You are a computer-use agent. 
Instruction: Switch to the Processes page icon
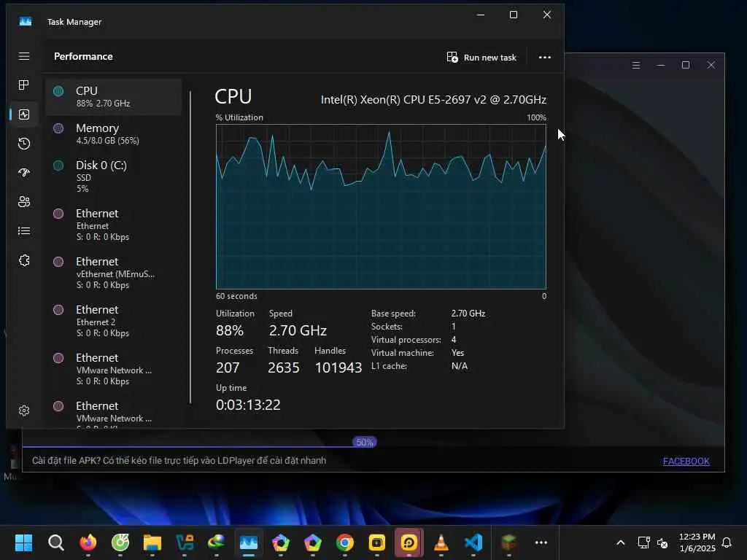24,85
